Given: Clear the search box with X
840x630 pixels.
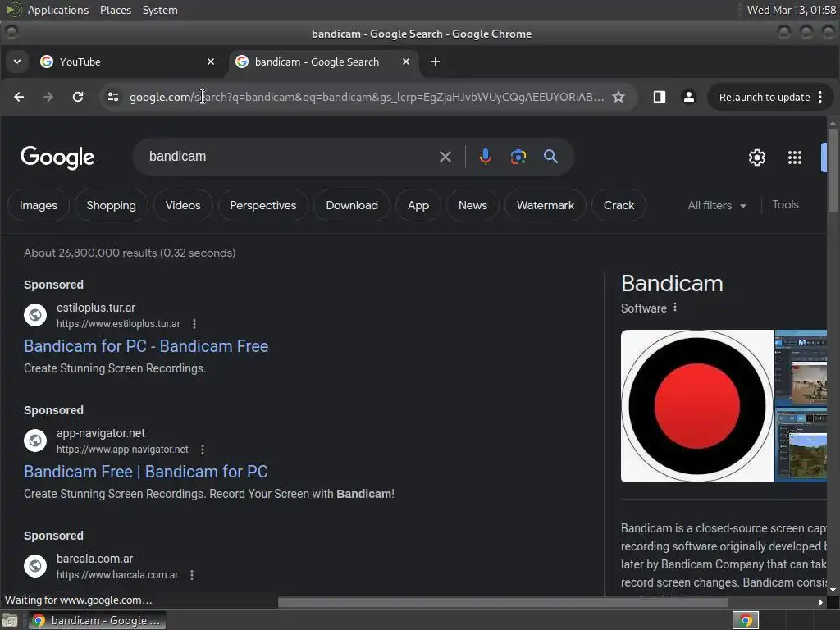Looking at the screenshot, I should pos(445,157).
